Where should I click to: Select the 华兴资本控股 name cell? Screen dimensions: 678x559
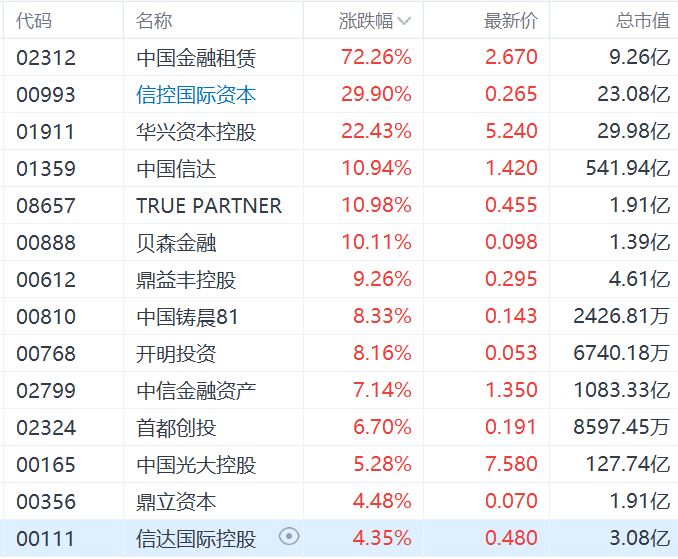pos(196,132)
